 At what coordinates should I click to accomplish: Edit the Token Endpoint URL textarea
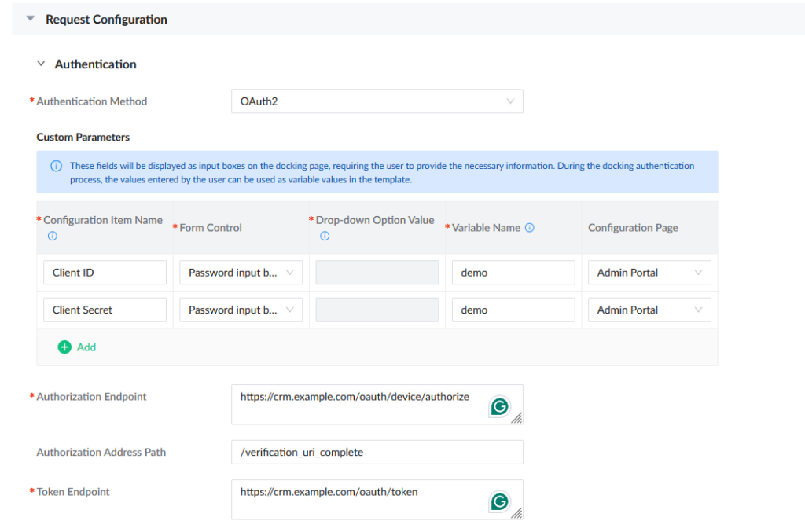tap(377, 499)
